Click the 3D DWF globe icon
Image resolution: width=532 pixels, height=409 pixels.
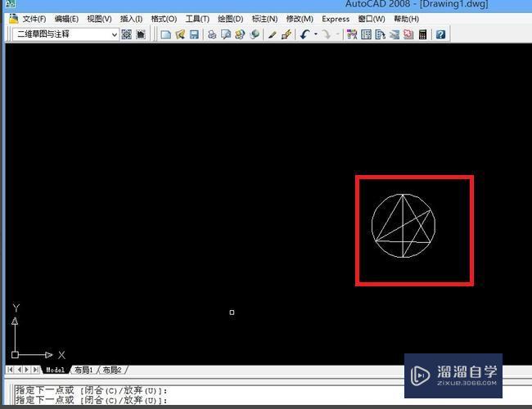point(254,34)
